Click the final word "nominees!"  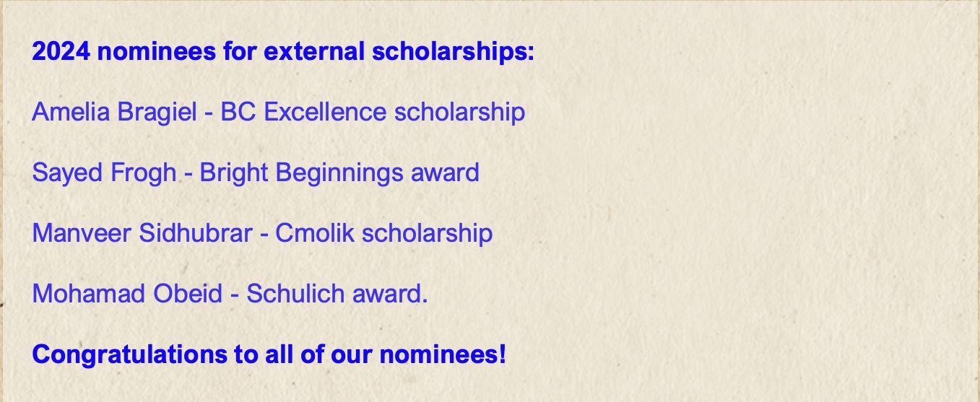[x=443, y=354]
